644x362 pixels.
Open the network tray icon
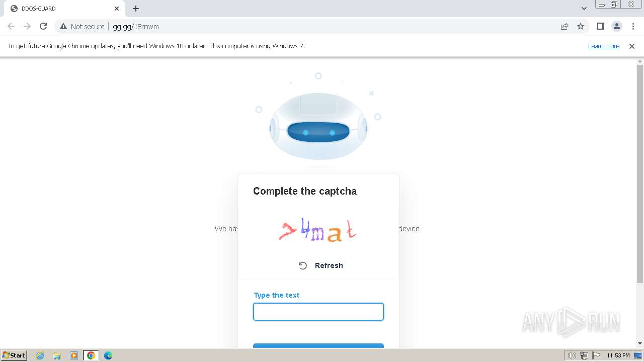tap(584, 355)
